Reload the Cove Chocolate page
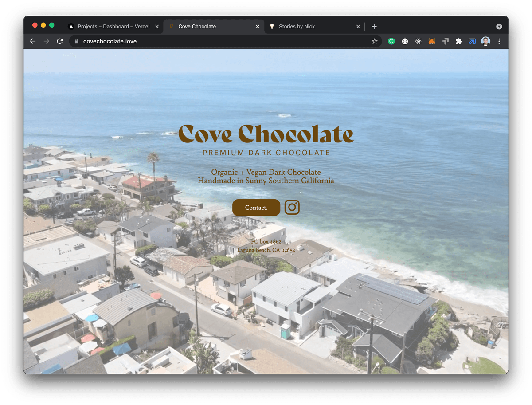532x405 pixels. [60, 41]
